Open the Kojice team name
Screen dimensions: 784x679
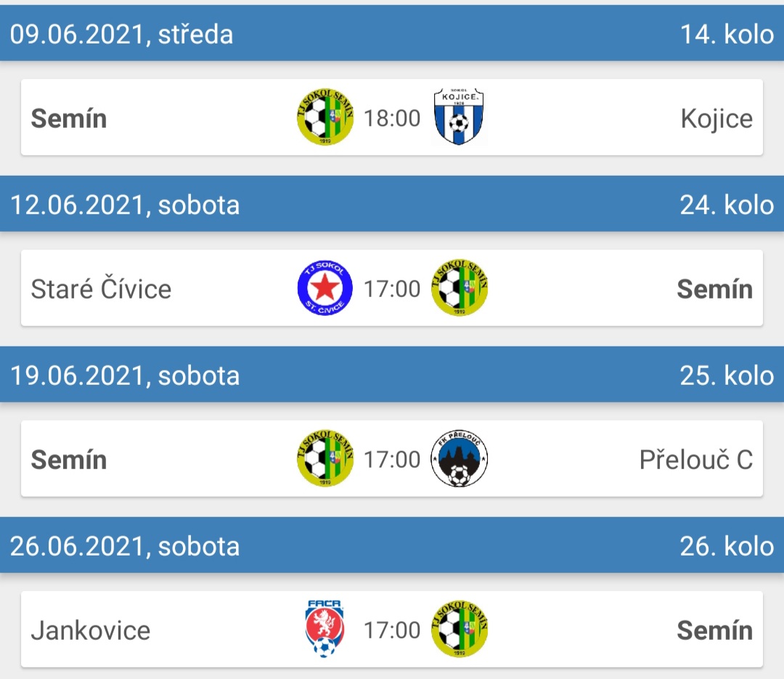(x=716, y=119)
